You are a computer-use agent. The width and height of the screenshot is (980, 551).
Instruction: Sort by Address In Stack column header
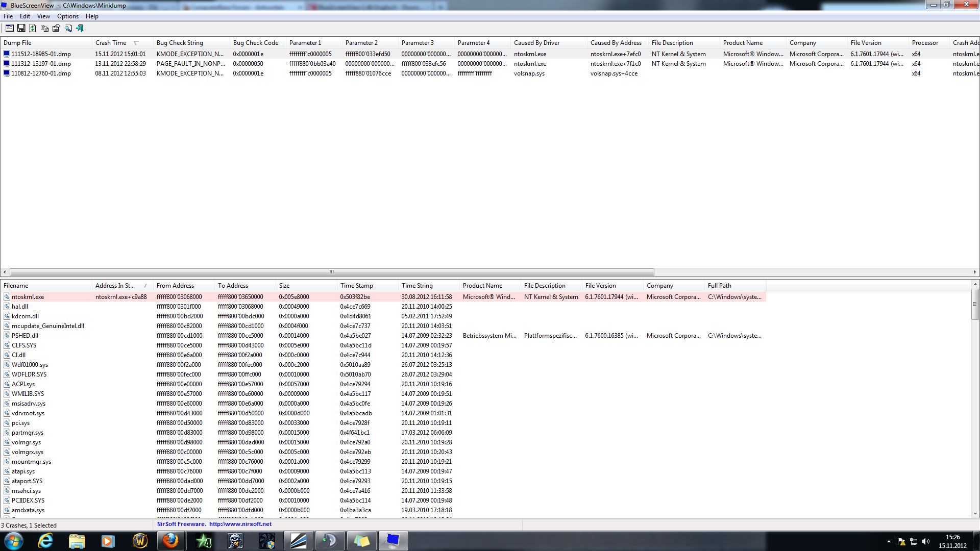pyautogui.click(x=115, y=286)
